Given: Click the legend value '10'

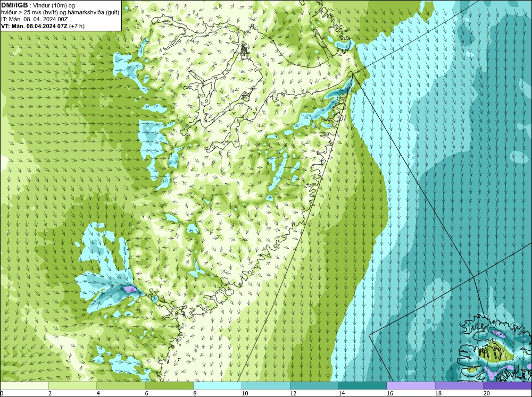Looking at the screenshot, I should pyautogui.click(x=245, y=393).
